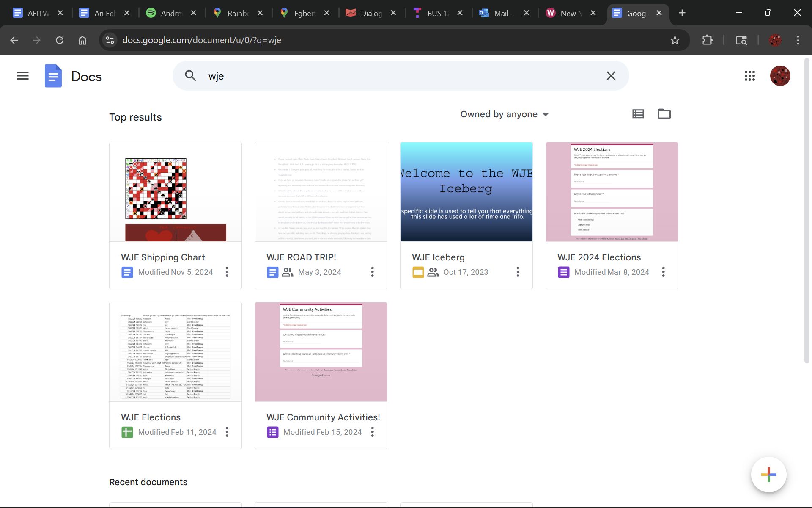Create new document with plus button
The height and width of the screenshot is (508, 812).
(x=768, y=475)
